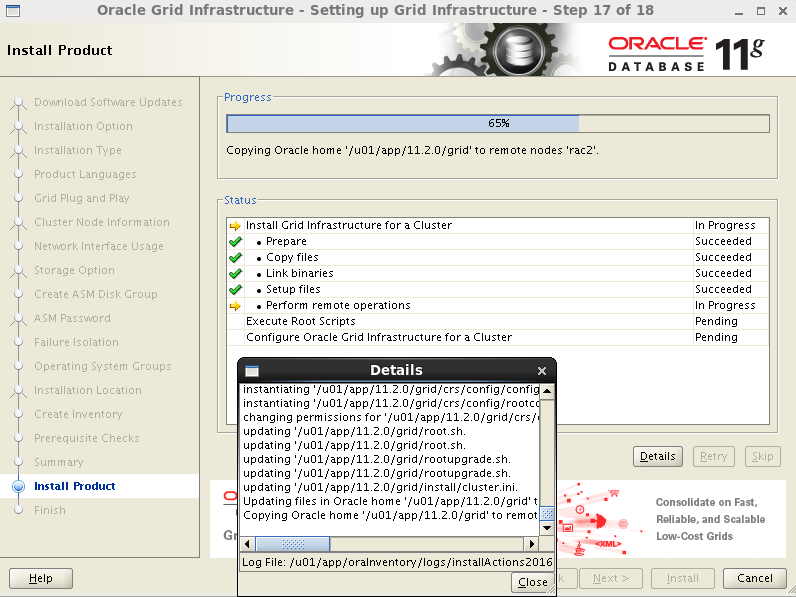Click the green checkmark next to Copy files

coord(235,257)
